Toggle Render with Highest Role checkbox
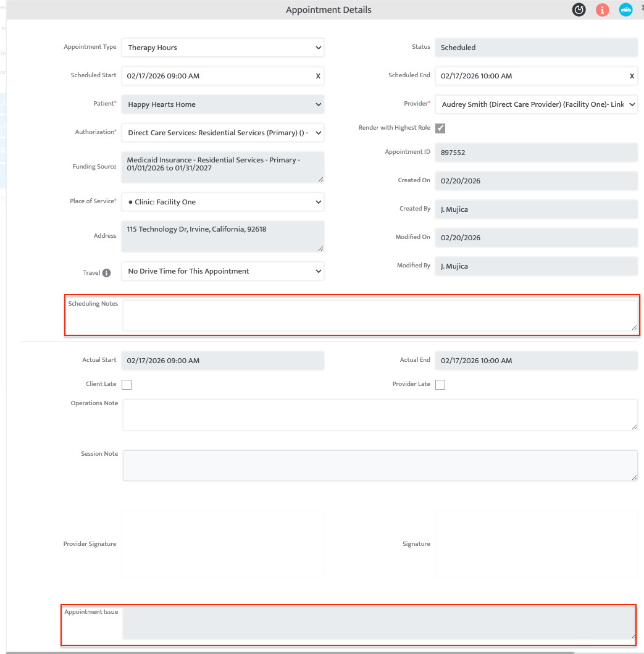644x654 pixels. click(x=440, y=128)
